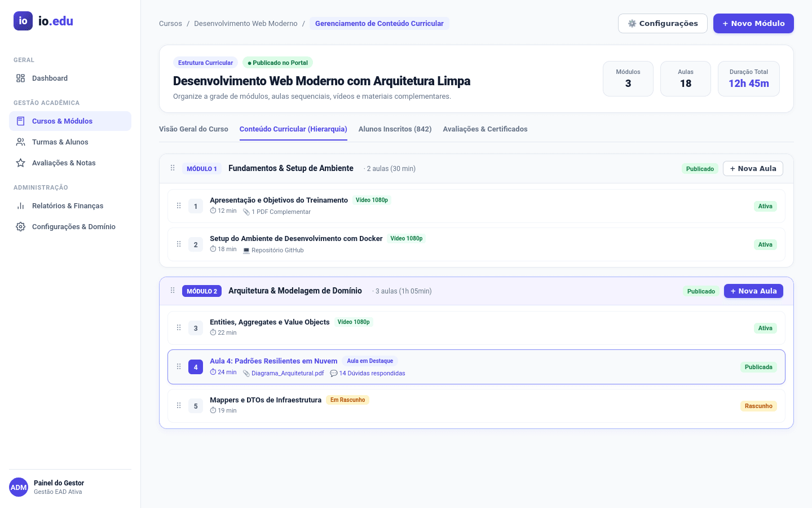
Task: Click lesson number 1 badge
Action: coord(196,206)
